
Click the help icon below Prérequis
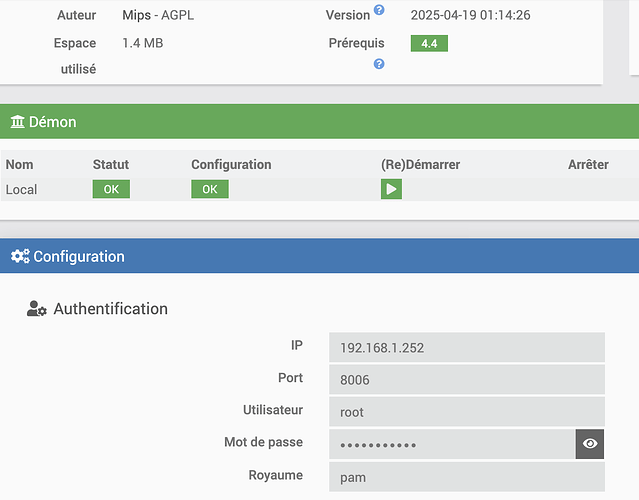[379, 64]
